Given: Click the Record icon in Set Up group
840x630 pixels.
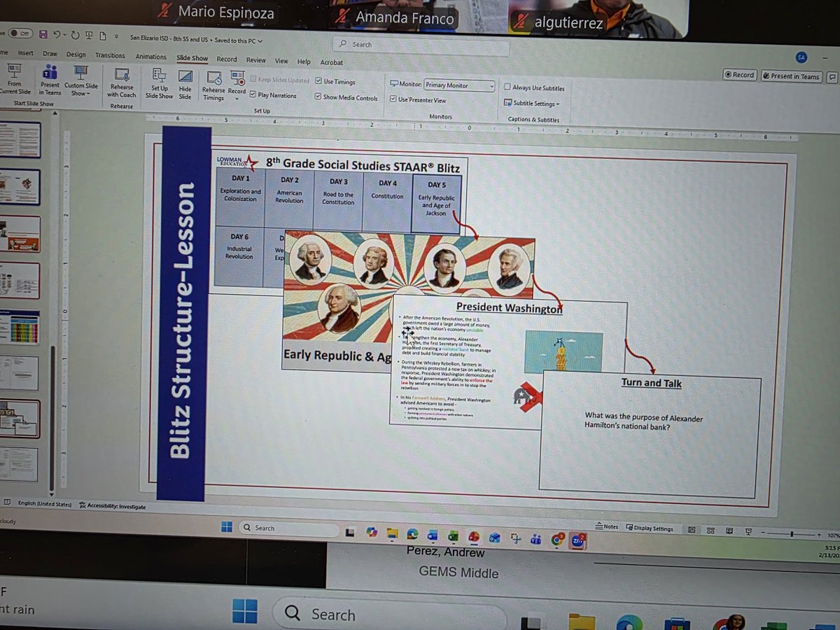Looking at the screenshot, I should (x=237, y=79).
